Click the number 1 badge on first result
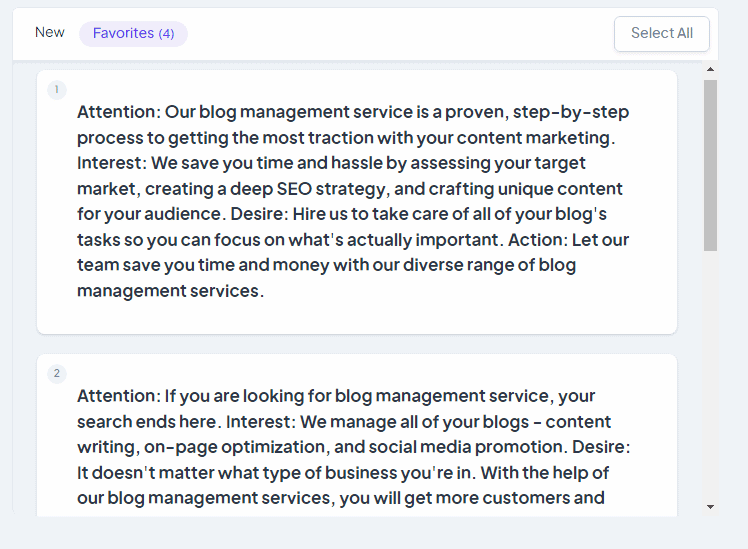 click(x=57, y=90)
